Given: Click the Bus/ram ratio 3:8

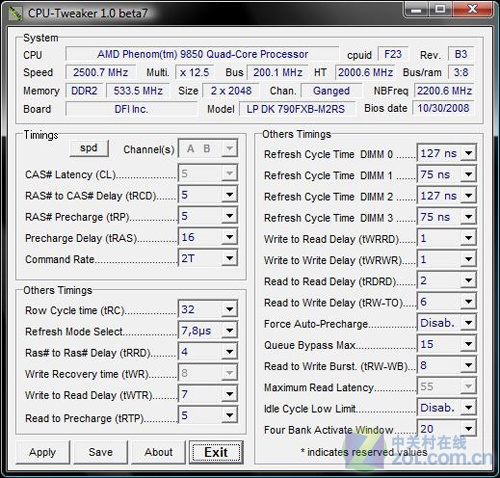Looking at the screenshot, I should 461,72.
